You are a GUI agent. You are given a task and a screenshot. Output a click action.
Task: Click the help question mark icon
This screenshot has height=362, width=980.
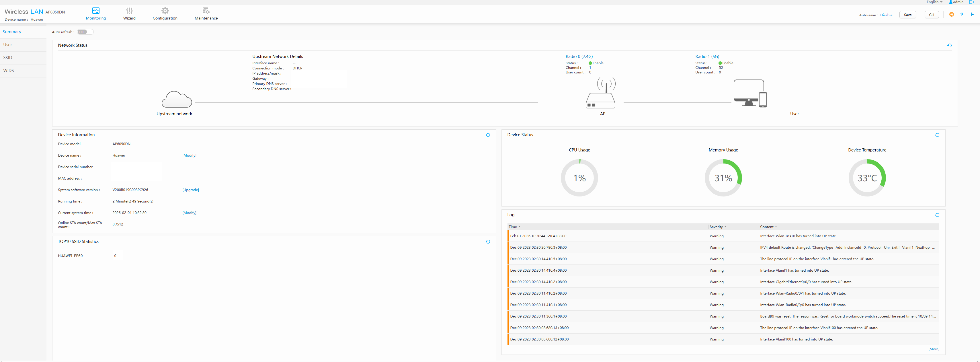coord(962,14)
